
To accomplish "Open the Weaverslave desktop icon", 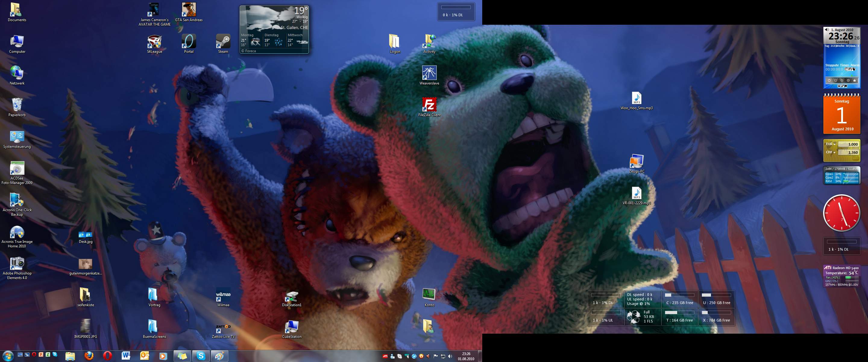I will pos(429,73).
